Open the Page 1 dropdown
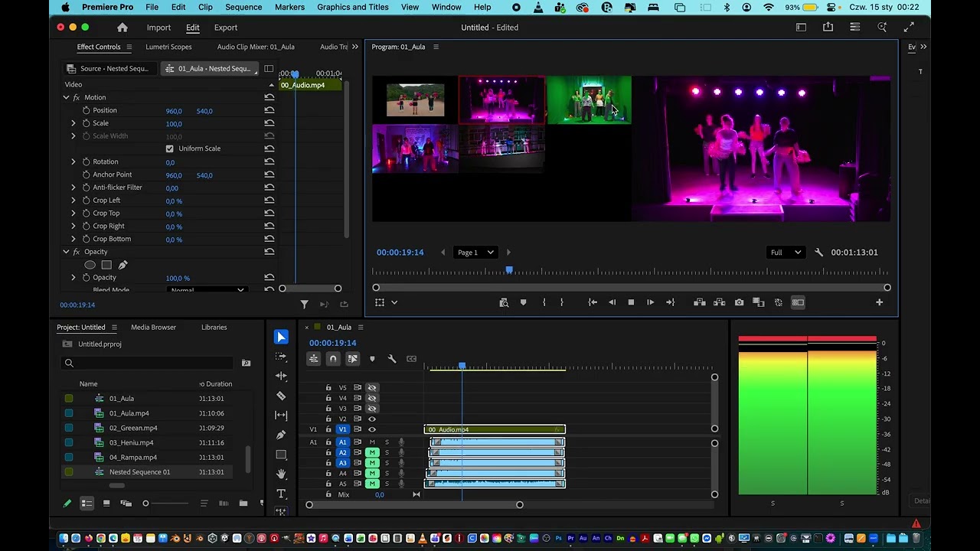Viewport: 980px width, 551px height. click(x=475, y=253)
